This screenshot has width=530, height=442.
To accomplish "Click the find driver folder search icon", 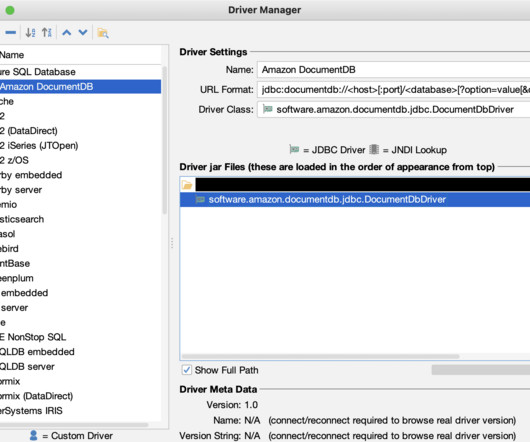I will pos(103,33).
